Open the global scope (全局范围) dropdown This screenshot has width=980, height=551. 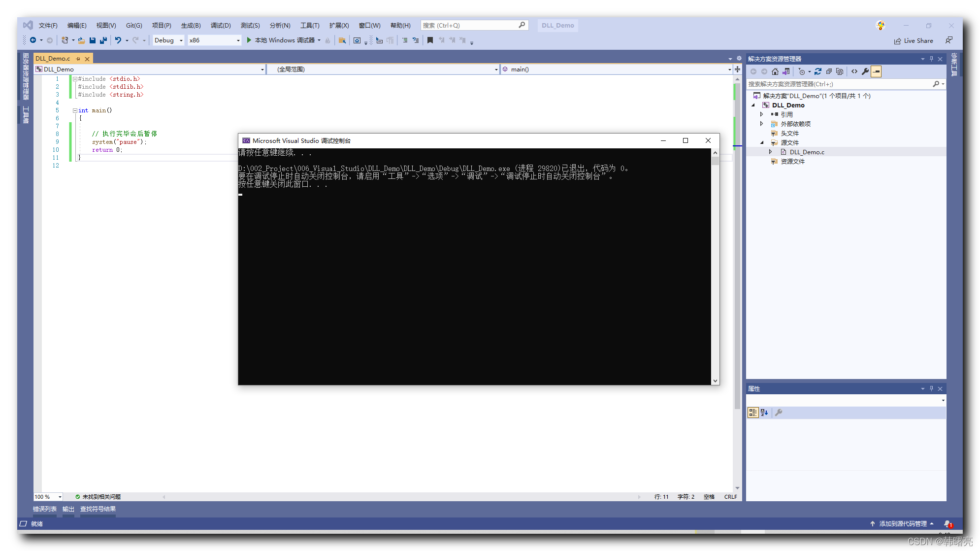[x=496, y=69]
